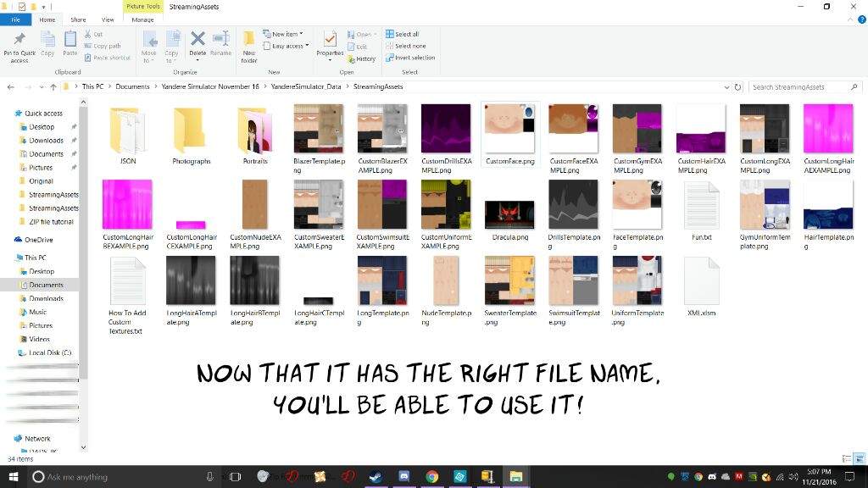Go to Yandere Simulator November 16 breadcrumb
Screen dimensions: 868x488
[210, 87]
